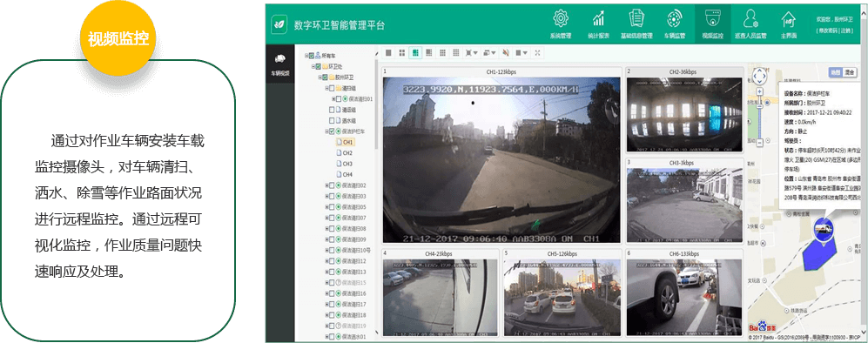The width and height of the screenshot is (868, 343).
Task: Select single-view layout icon in video toolbar
Action: (x=388, y=52)
